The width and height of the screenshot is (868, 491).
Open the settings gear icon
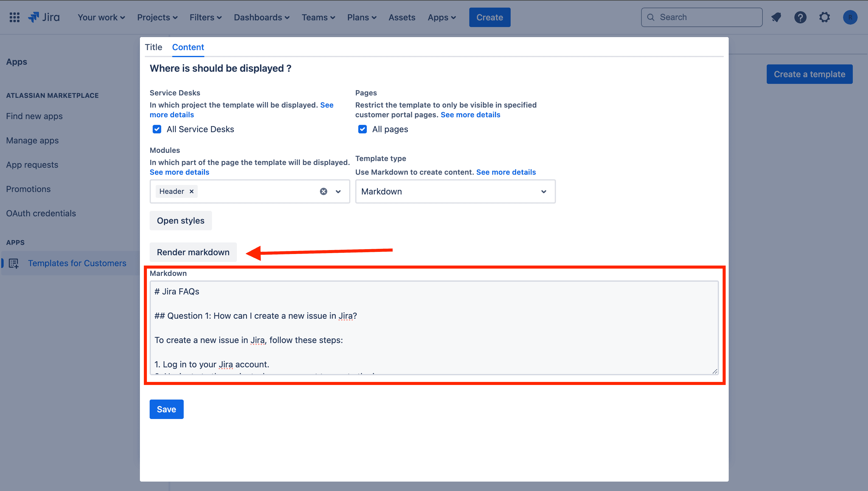(x=825, y=17)
